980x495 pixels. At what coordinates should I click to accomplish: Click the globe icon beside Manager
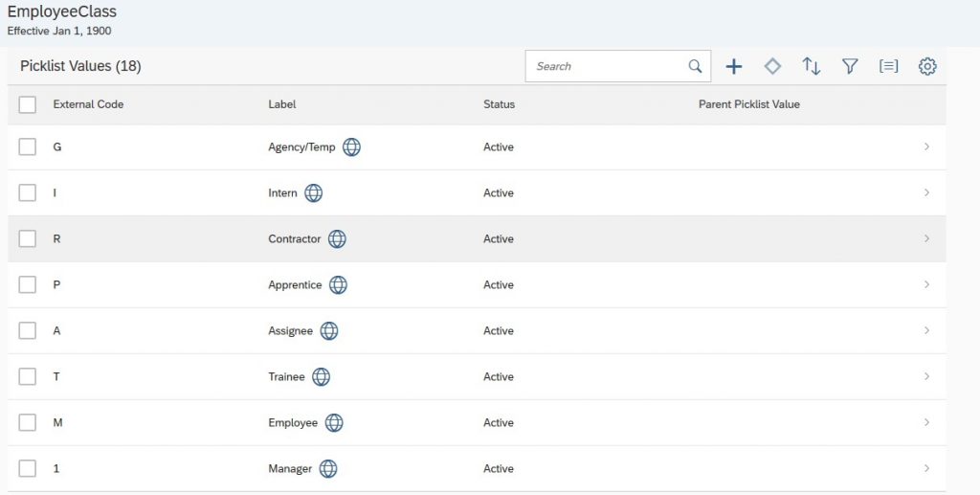328,469
